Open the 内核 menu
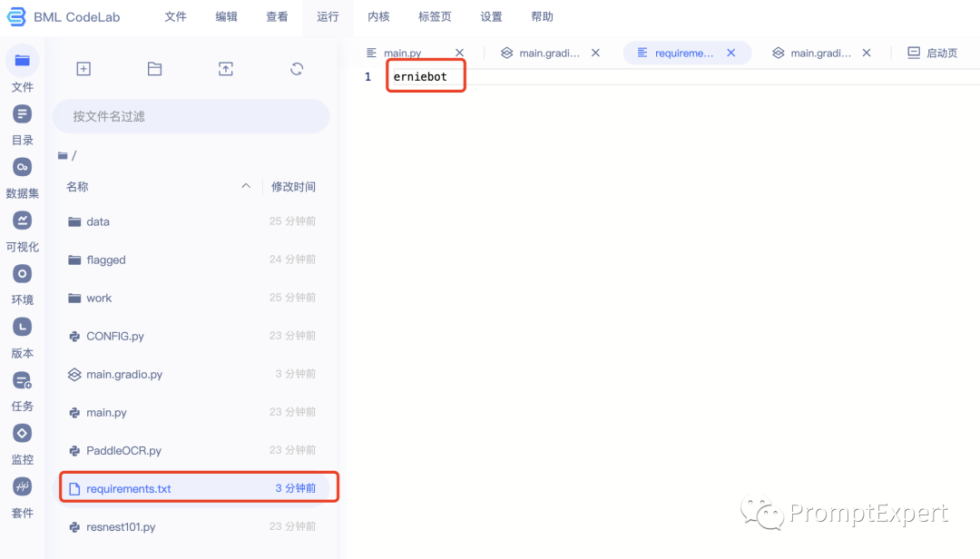Screen dimensions: 980x559 click(x=378, y=17)
